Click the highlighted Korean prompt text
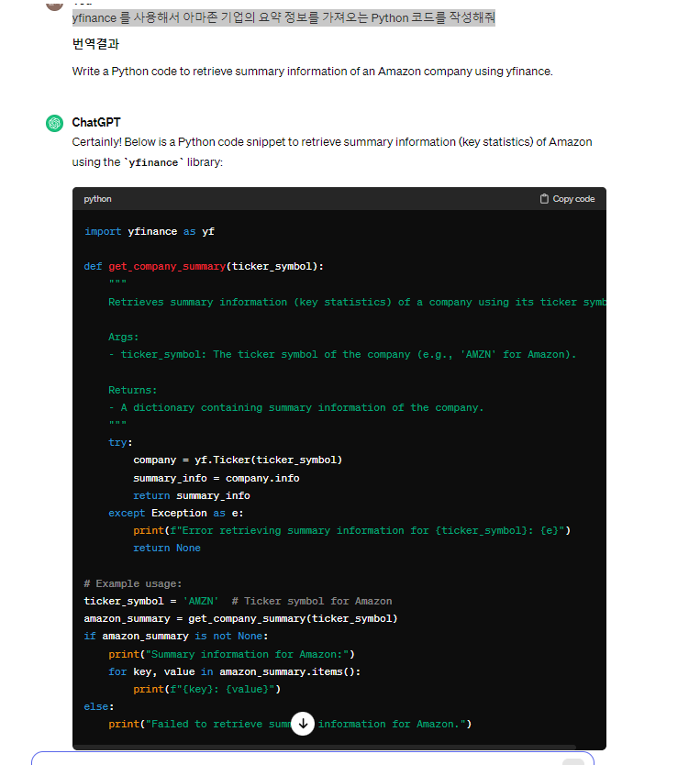The image size is (700, 765). [x=283, y=18]
